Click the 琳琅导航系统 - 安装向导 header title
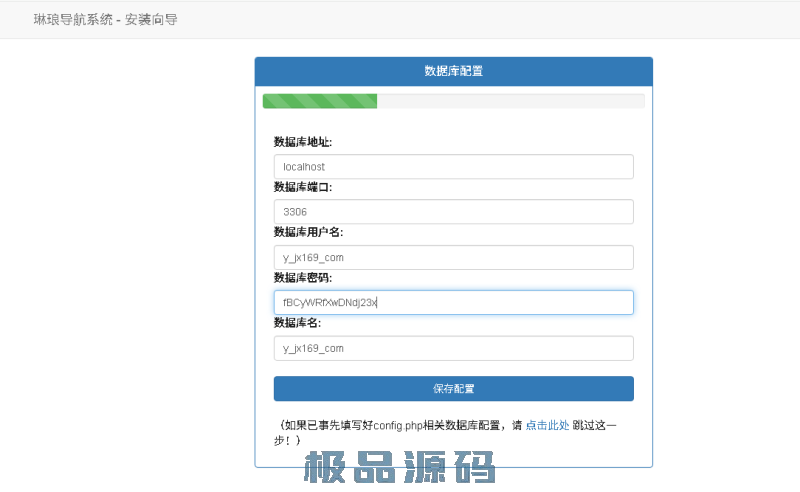 point(106,19)
